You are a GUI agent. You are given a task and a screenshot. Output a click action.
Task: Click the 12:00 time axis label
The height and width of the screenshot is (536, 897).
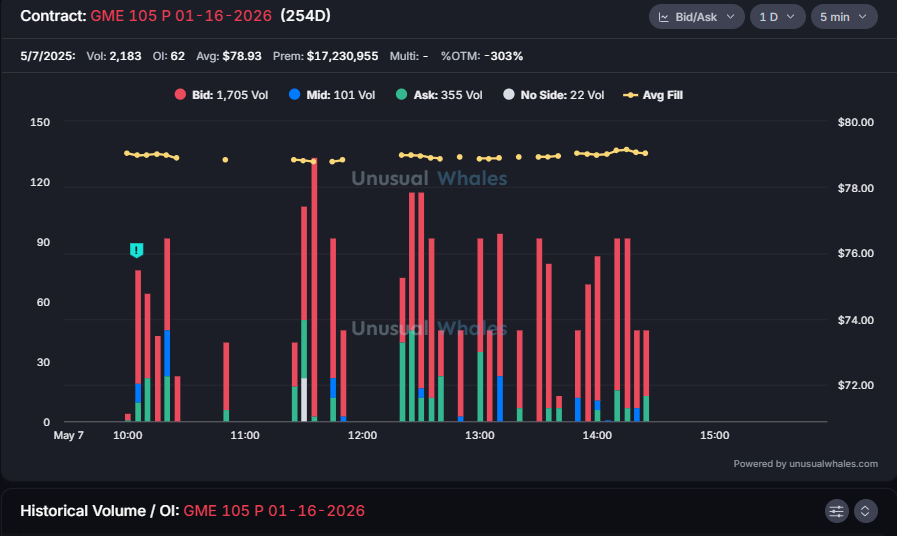point(362,435)
